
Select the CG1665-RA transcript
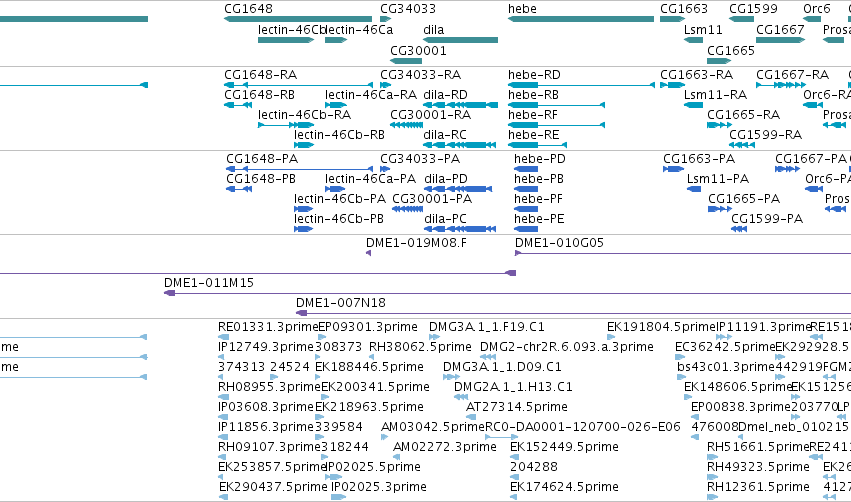(719, 125)
